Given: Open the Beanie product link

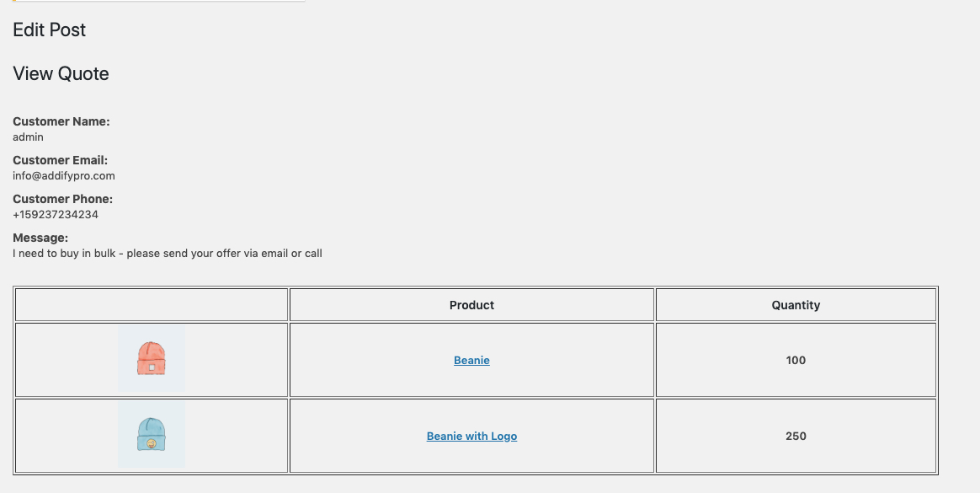Looking at the screenshot, I should [471, 361].
